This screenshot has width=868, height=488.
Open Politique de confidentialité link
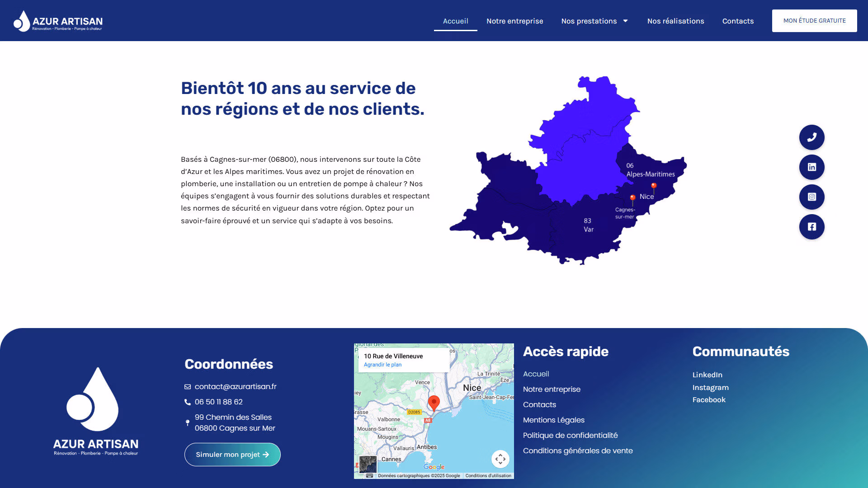570,435
